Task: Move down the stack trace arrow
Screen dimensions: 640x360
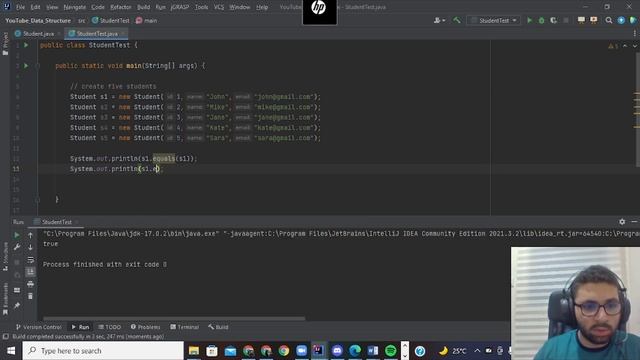Action: tap(31, 247)
